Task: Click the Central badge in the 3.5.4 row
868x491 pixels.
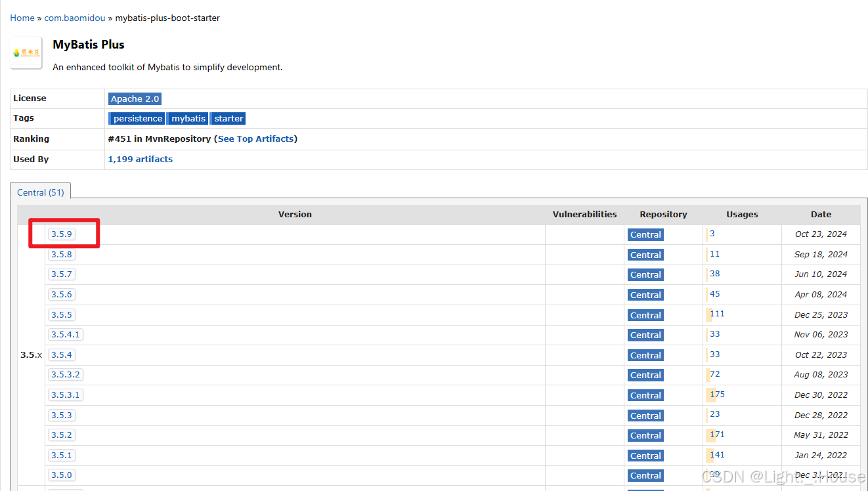Action: coord(645,356)
